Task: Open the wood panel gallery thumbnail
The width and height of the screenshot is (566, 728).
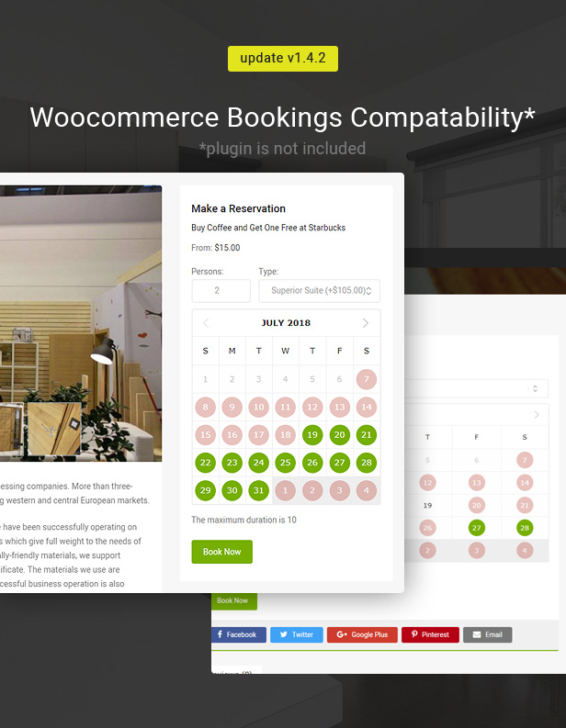Action: (x=53, y=427)
